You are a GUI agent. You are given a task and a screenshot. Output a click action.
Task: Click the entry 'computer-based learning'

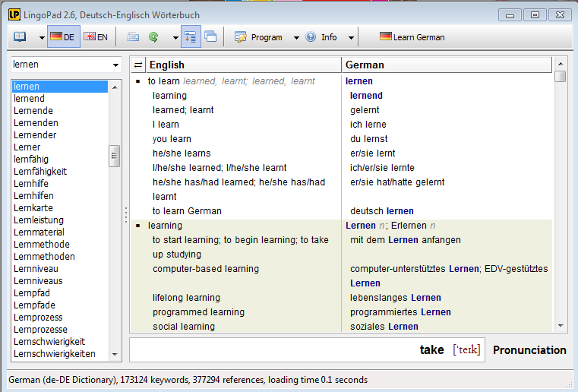click(x=206, y=269)
